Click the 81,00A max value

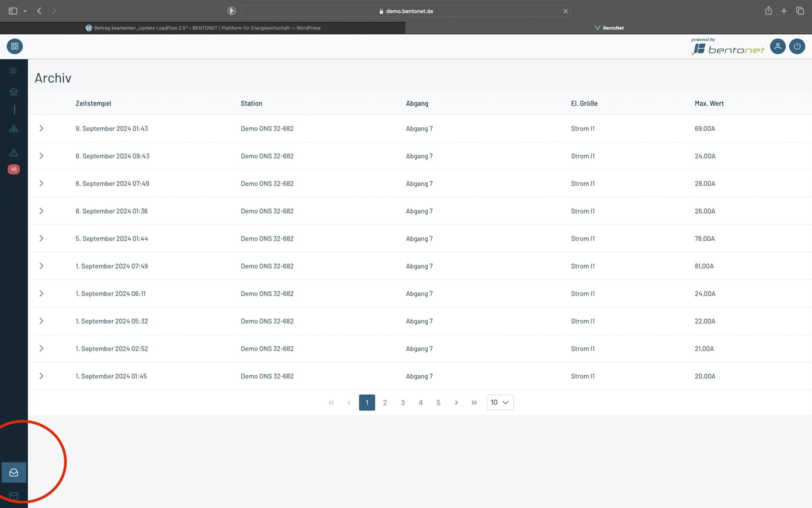point(704,266)
